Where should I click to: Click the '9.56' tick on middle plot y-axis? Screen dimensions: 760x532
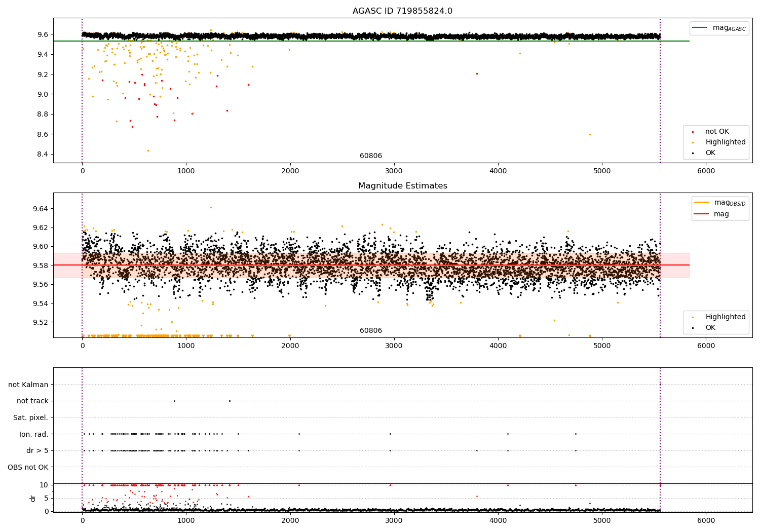coord(41,285)
